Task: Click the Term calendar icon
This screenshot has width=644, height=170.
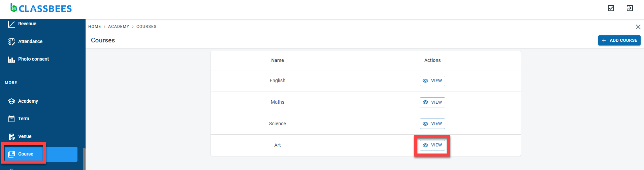Action: [11, 119]
